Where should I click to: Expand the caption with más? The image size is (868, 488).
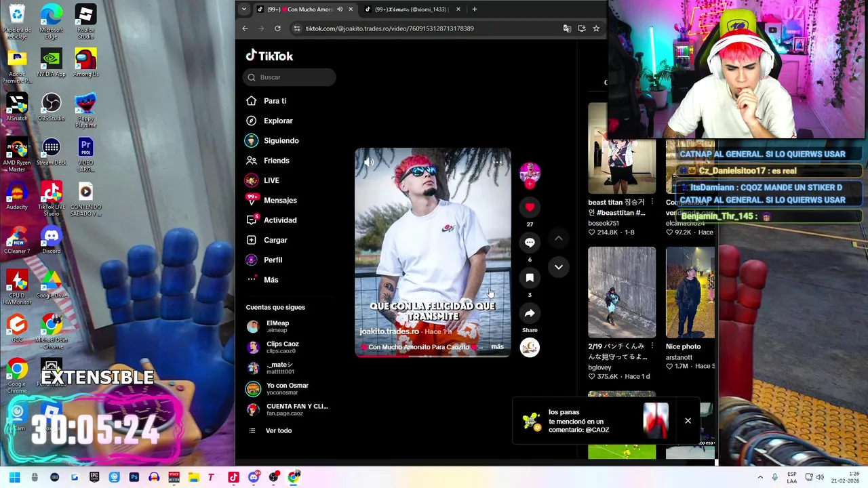click(497, 347)
